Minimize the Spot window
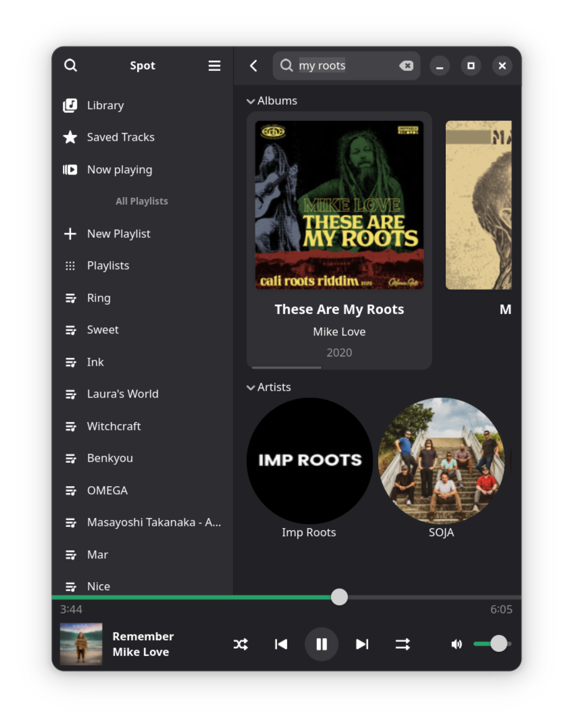 (x=440, y=66)
